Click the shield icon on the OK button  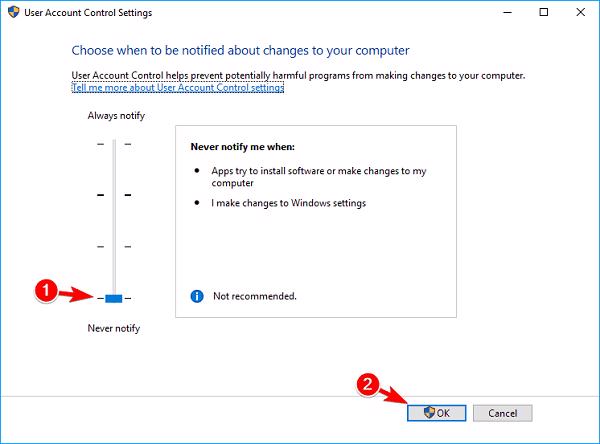(x=429, y=412)
